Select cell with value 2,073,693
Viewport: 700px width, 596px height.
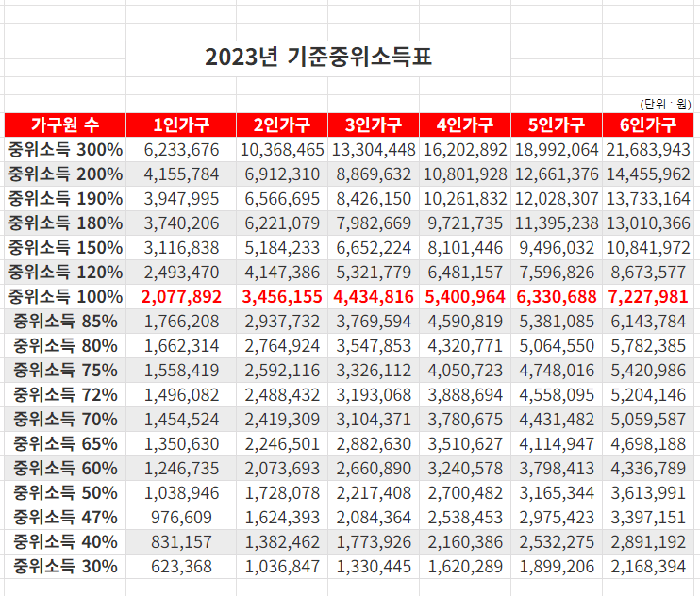pos(282,469)
